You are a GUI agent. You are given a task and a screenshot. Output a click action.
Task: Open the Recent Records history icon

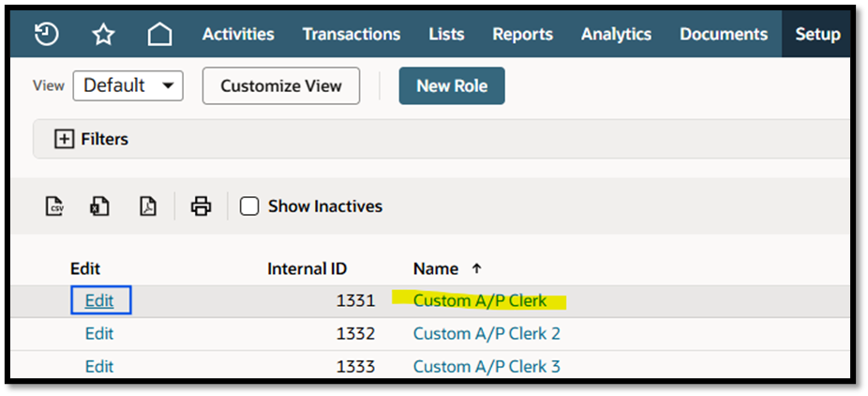point(47,35)
